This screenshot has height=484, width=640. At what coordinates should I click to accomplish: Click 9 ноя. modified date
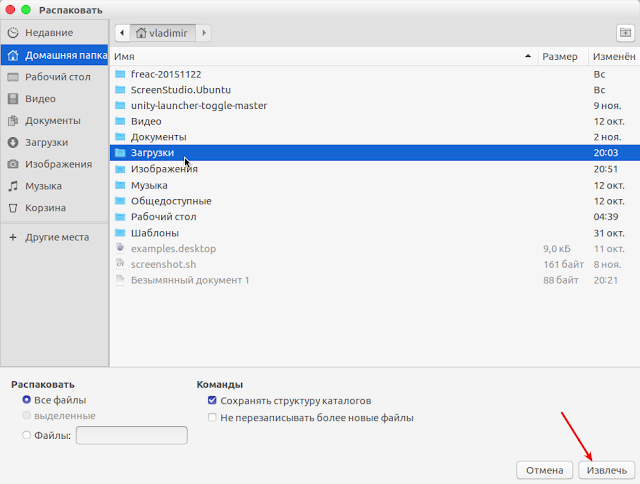(x=607, y=106)
